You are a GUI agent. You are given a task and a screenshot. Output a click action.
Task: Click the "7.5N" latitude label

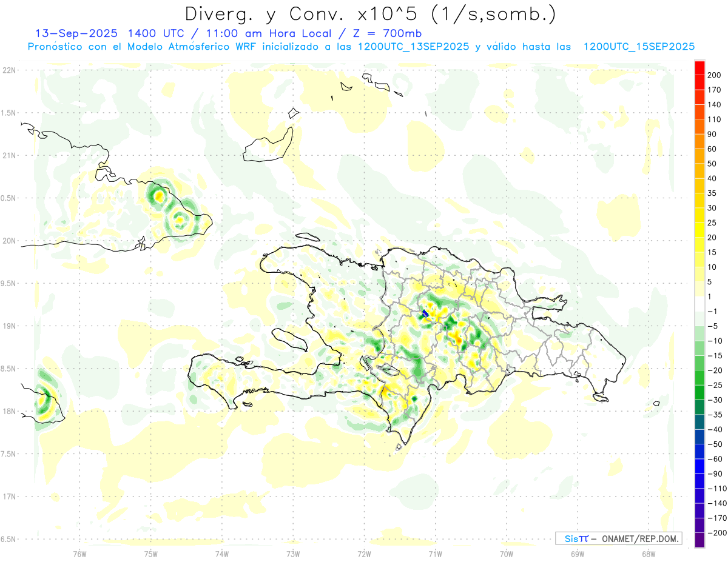point(8,454)
